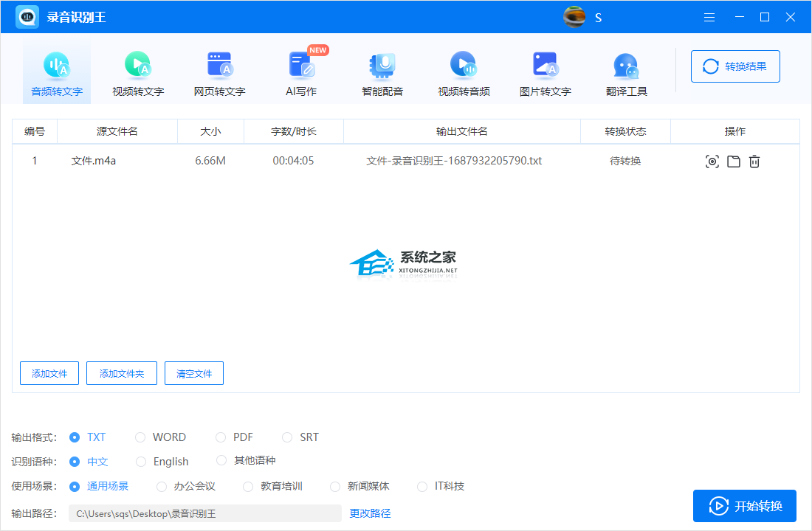
Task: Click the 字数/时长 column header
Action: click(x=294, y=131)
